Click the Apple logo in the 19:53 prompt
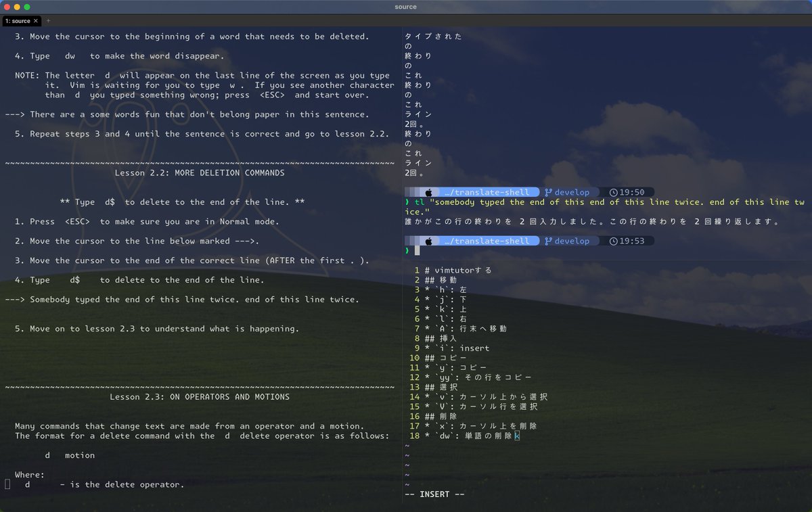This screenshot has width=812, height=512. [428, 241]
